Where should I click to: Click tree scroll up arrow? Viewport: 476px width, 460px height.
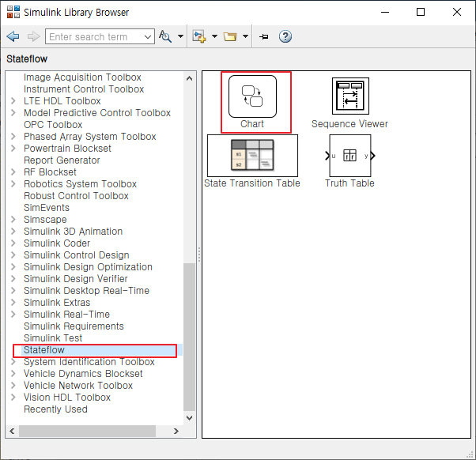(190, 78)
